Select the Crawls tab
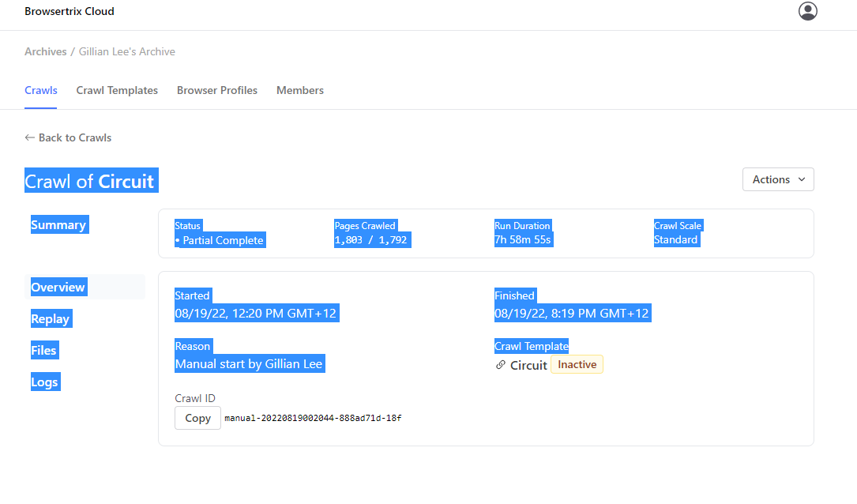This screenshot has width=857, height=504. (40, 90)
